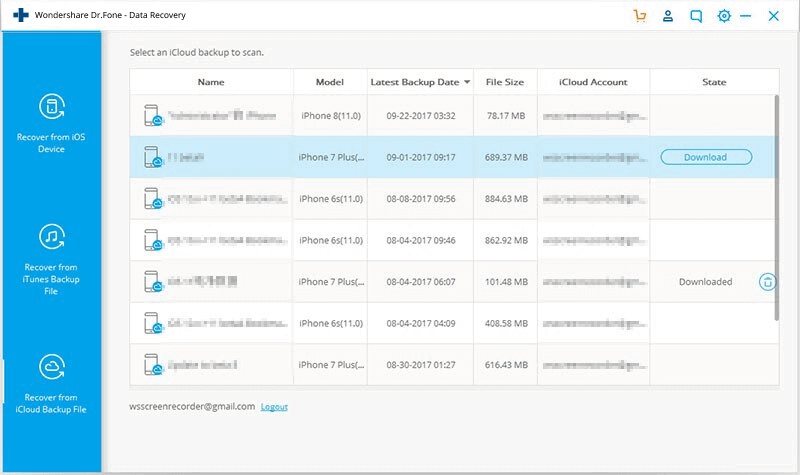Open the settings gear icon

click(x=724, y=16)
